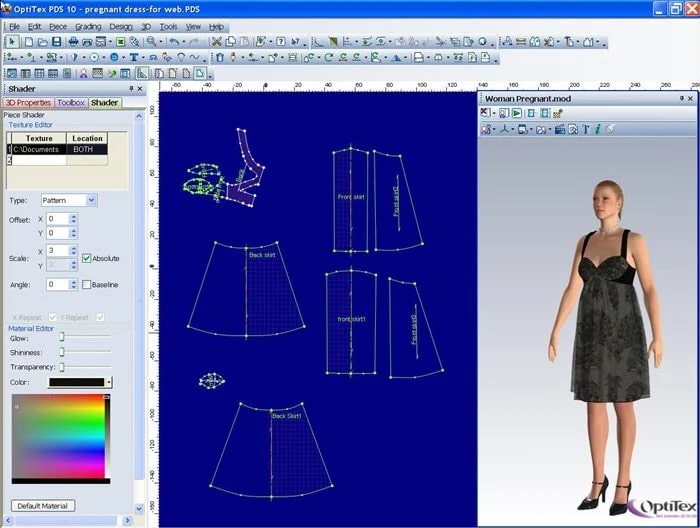This screenshot has height=528, width=700.
Task: Export to Excel with the green icon
Action: coord(121,42)
